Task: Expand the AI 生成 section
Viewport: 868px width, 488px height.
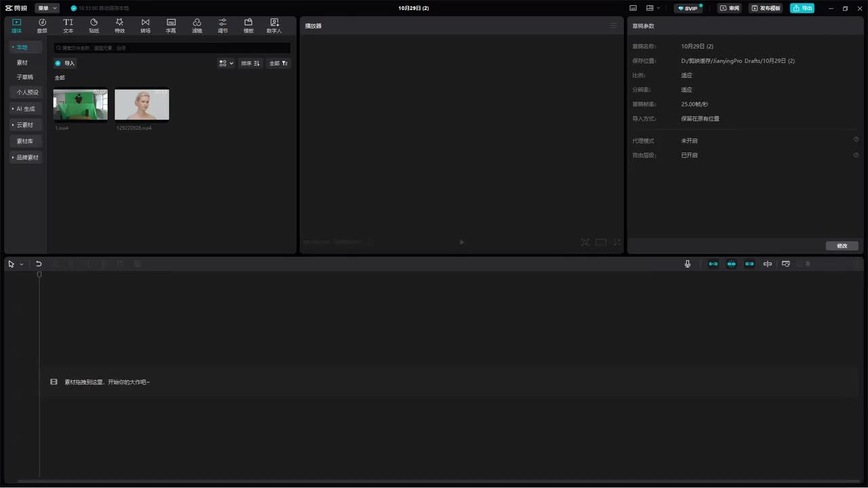Action: [x=26, y=108]
